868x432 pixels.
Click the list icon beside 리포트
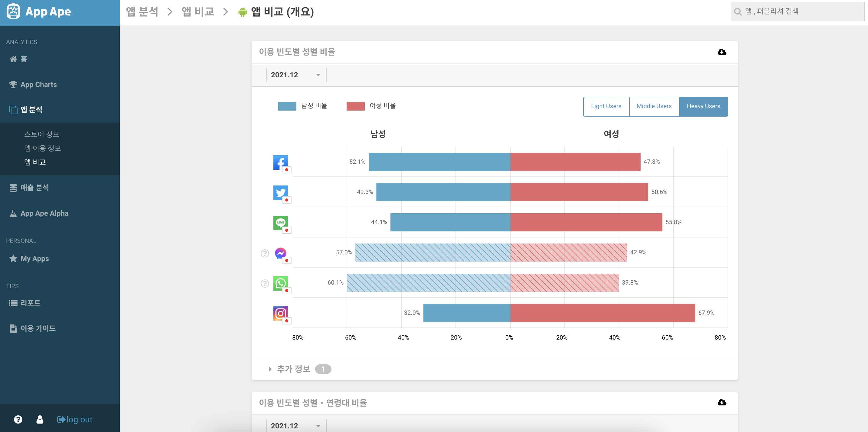click(13, 303)
